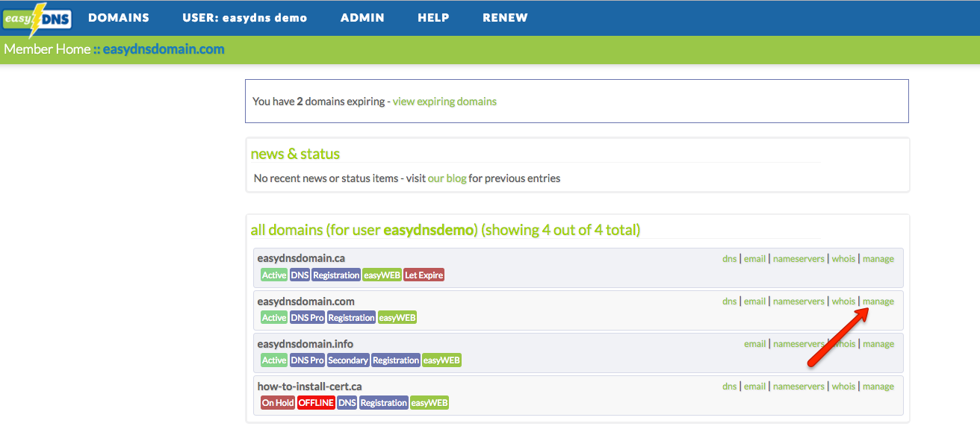Select RENEW in the top navigation
Viewport: 980px width, 441px height.
coord(505,18)
